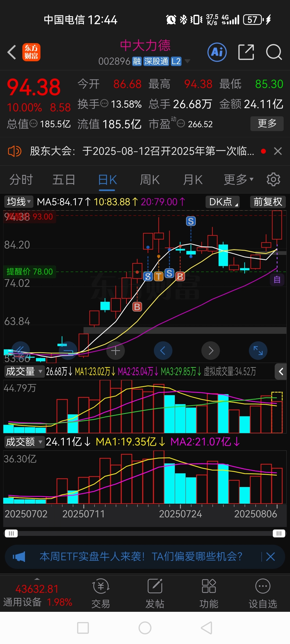Tap the announcement speaker icon
The width and height of the screenshot is (290, 644).
tap(15, 151)
